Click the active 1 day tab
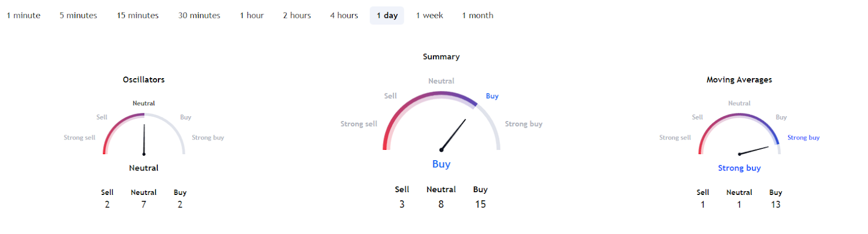868x234 pixels. click(387, 16)
